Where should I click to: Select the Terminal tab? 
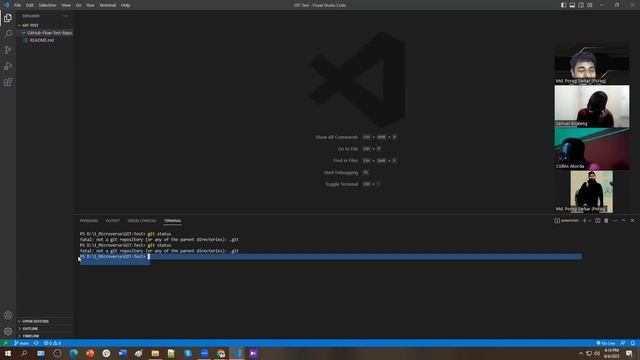click(173, 221)
